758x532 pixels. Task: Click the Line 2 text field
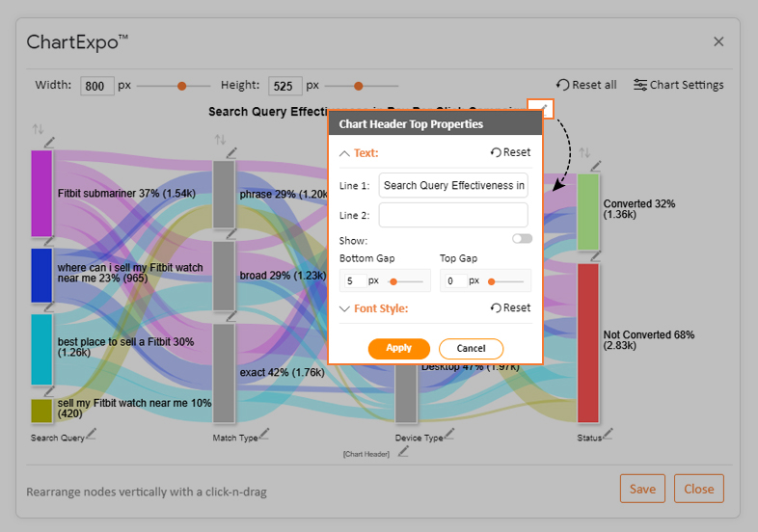(453, 215)
